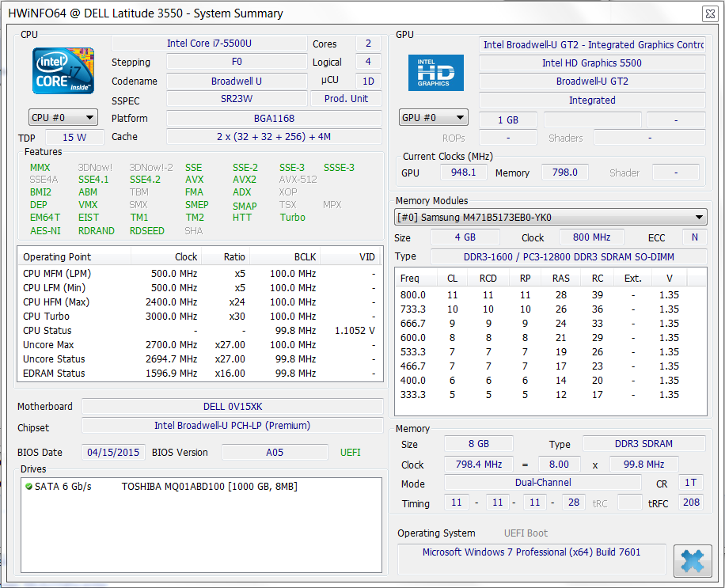Click the TDP value 15 W
This screenshot has width=725, height=588.
[74, 137]
